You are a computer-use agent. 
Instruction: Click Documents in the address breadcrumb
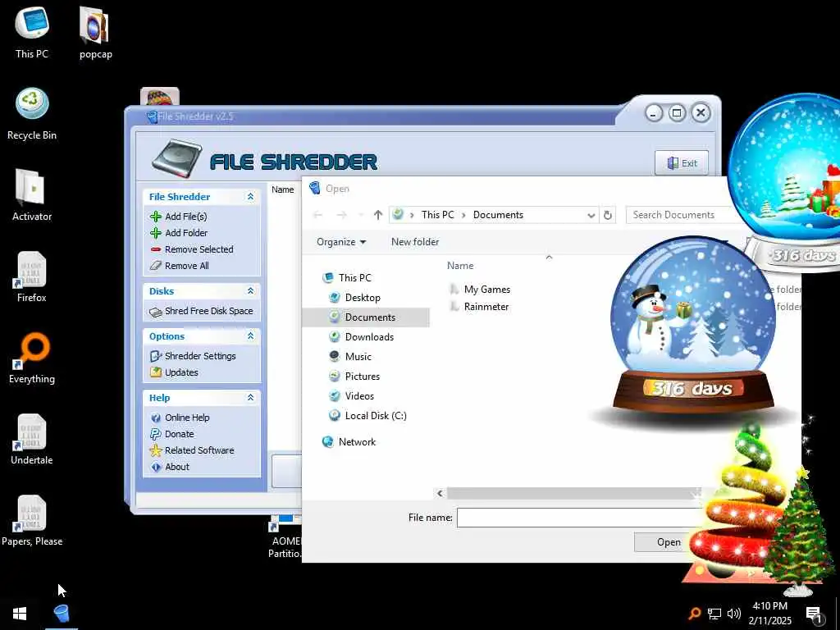click(x=498, y=215)
